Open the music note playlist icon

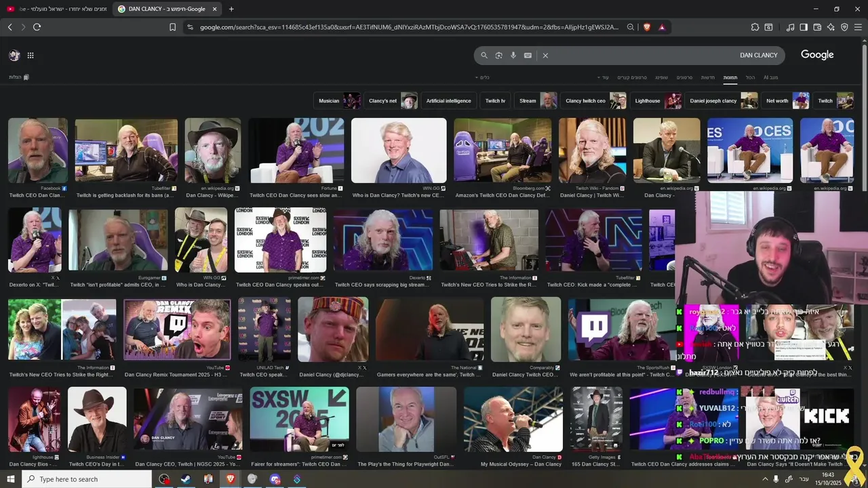point(790,27)
